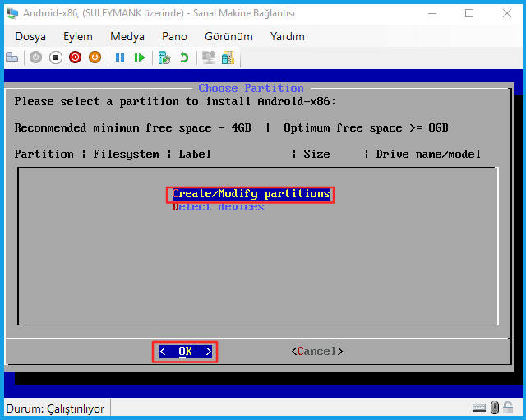This screenshot has width=526, height=420.
Task: Maximize the virtual machine connection window
Action: pos(469,13)
